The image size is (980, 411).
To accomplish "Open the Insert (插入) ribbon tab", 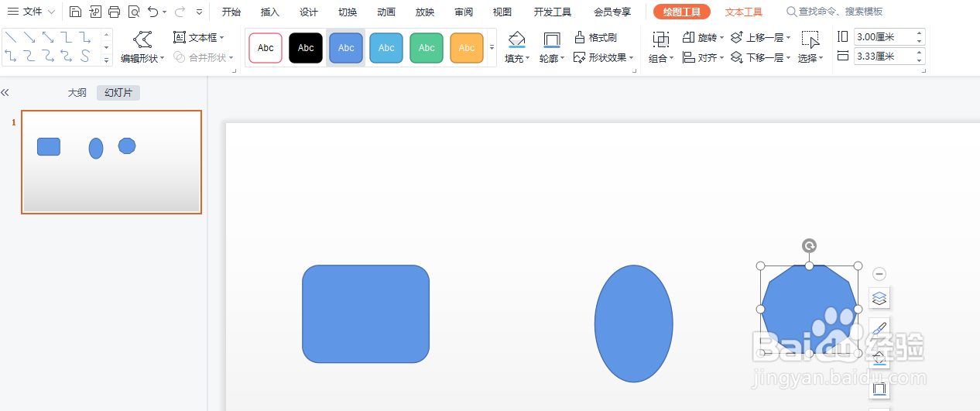I will [270, 12].
